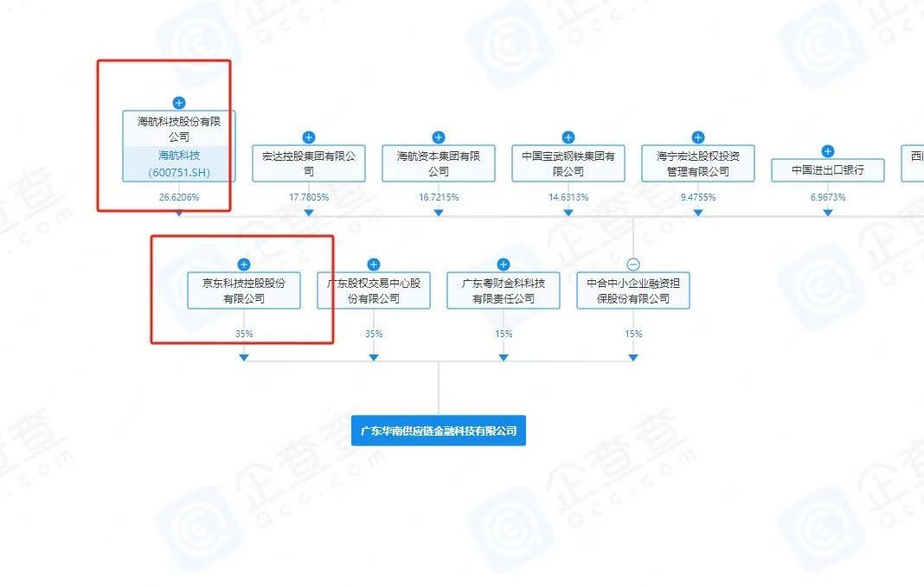Click the root company 广东华南供应链金融科技有限公司 button
The height and width of the screenshot is (587, 924).
[x=439, y=431]
